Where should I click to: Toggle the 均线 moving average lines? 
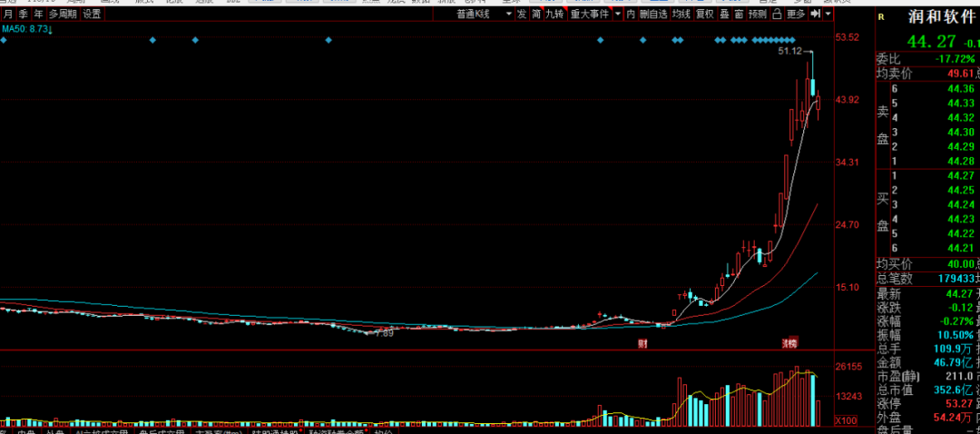[681, 14]
